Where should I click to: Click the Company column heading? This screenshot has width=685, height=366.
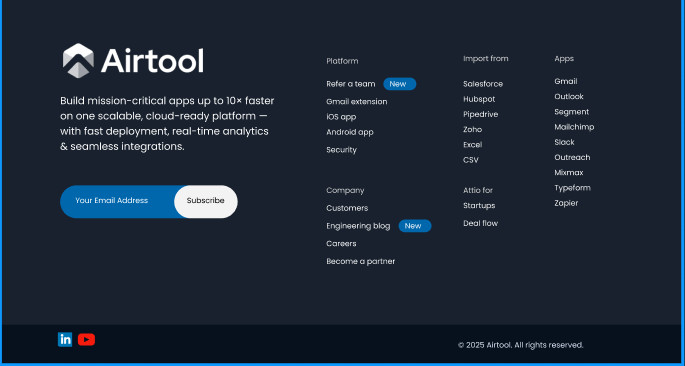pos(345,190)
